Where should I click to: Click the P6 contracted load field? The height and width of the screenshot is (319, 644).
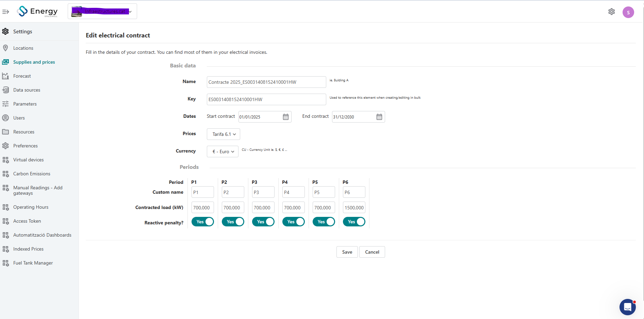[x=354, y=208]
